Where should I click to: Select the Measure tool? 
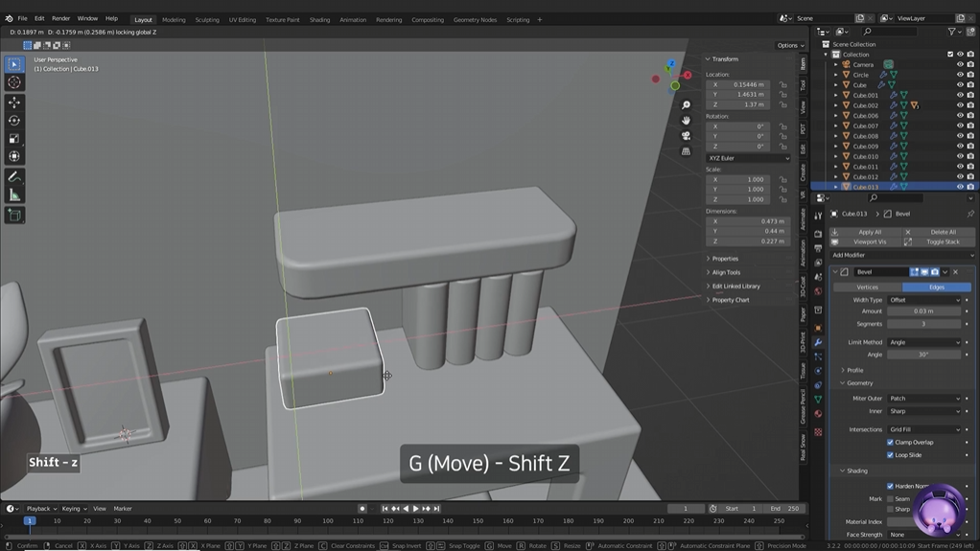(x=14, y=195)
